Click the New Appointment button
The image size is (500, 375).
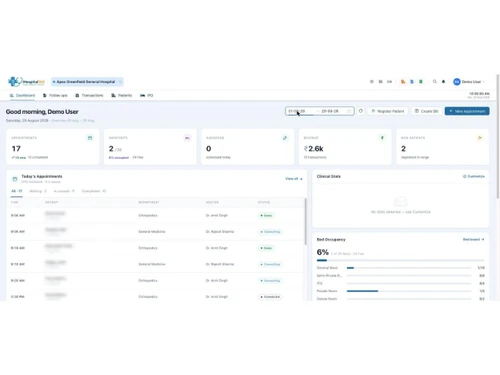tap(467, 111)
